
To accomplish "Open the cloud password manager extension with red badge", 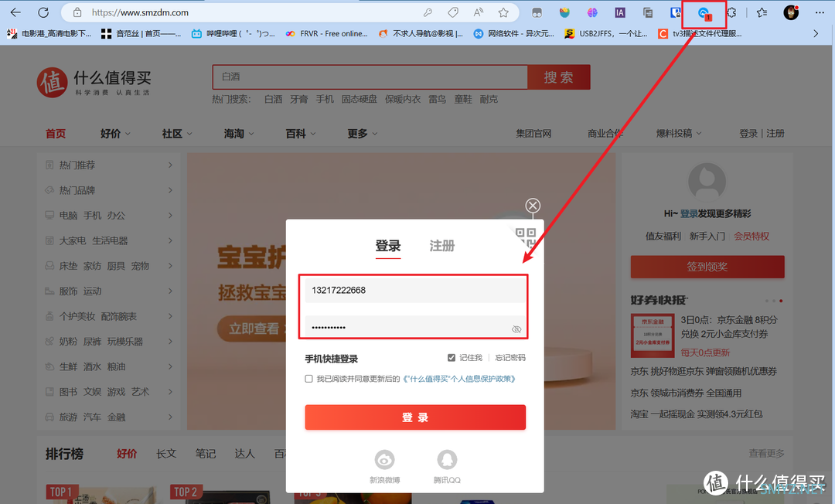I will click(x=704, y=13).
